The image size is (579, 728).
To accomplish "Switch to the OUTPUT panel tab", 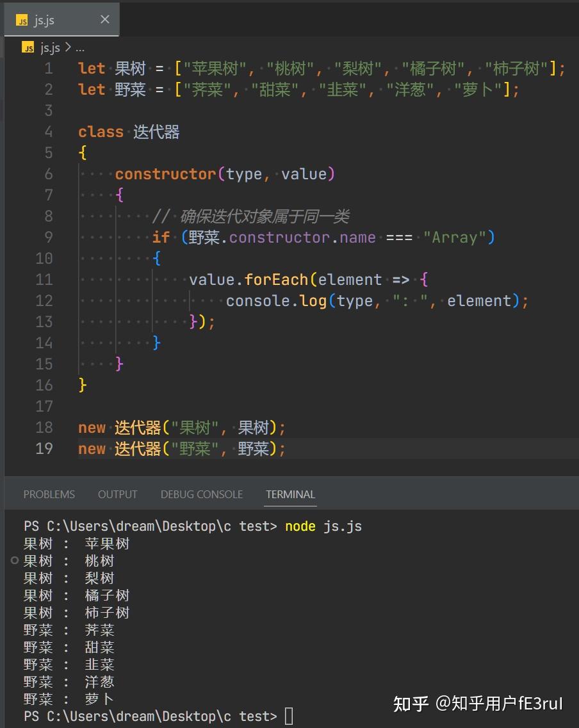I will coord(117,494).
